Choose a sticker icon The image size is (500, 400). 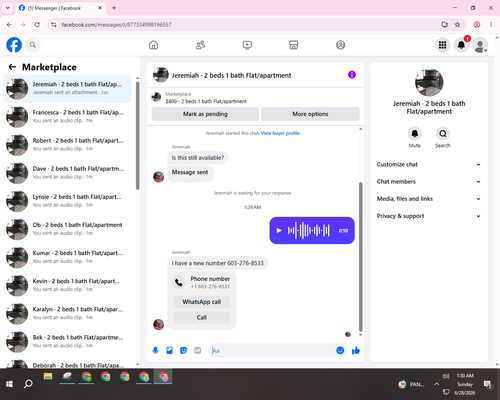point(183,350)
